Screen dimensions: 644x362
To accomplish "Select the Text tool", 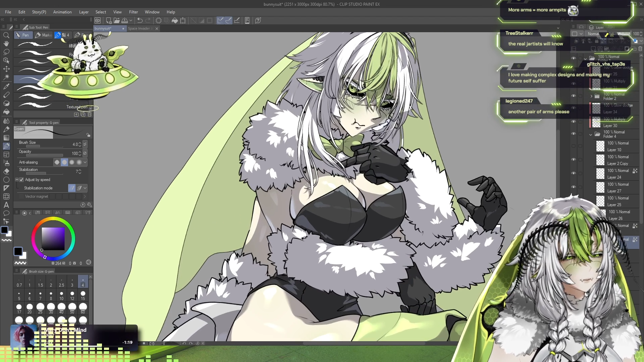I will pos(6,205).
